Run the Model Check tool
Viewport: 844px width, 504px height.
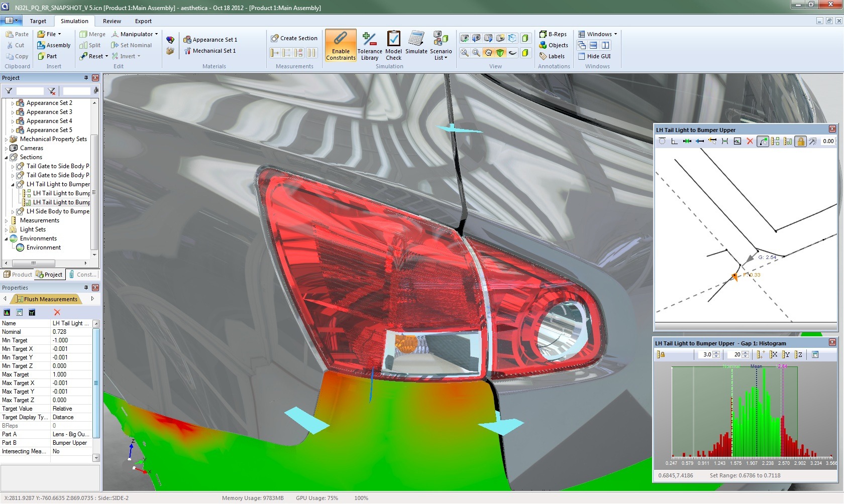(x=393, y=45)
